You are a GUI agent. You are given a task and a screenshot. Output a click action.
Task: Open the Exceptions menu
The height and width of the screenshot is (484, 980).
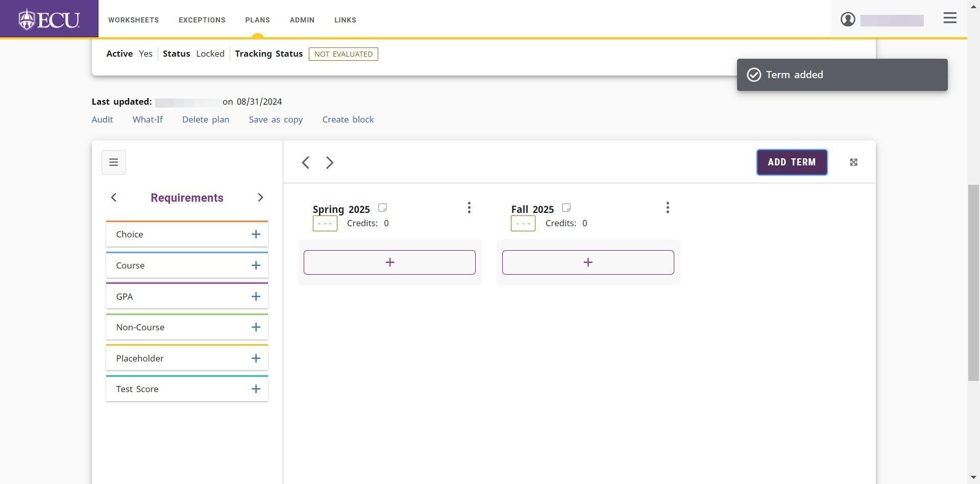[202, 20]
